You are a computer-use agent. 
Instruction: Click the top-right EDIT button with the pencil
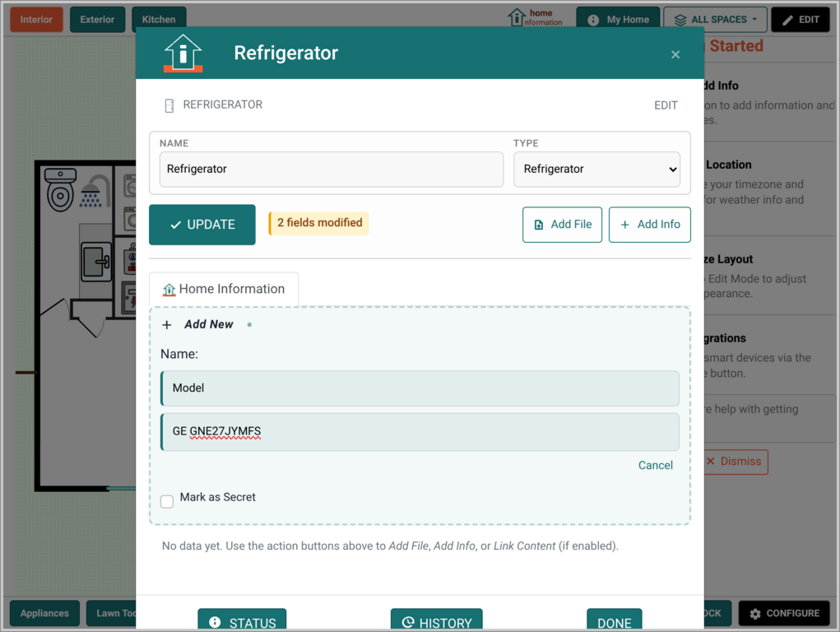point(801,20)
